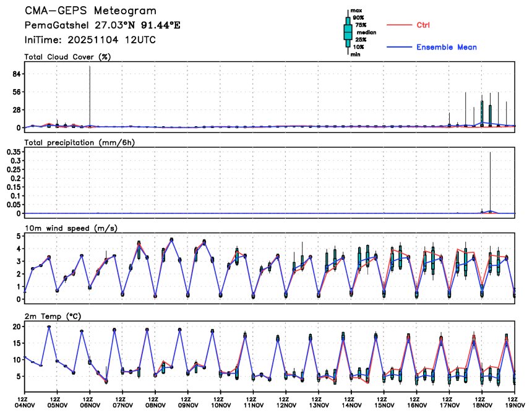Click the 0.35 tick on precipitation axis
The height and width of the screenshot is (415, 532).
pyautogui.click(x=14, y=151)
